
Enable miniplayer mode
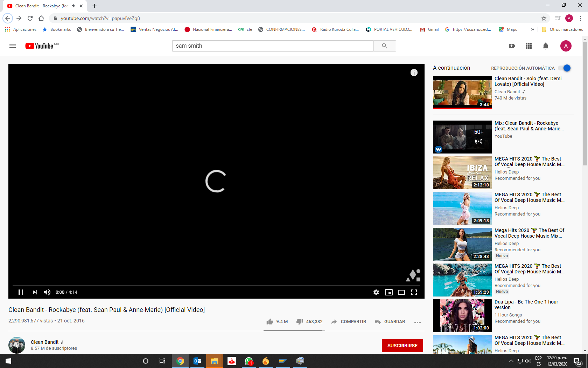[x=389, y=292]
